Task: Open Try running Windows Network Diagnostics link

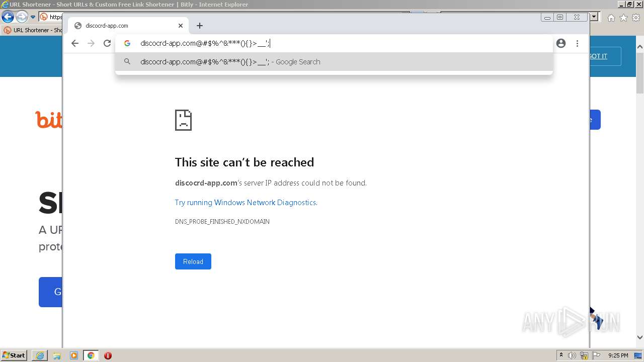Action: point(246,203)
